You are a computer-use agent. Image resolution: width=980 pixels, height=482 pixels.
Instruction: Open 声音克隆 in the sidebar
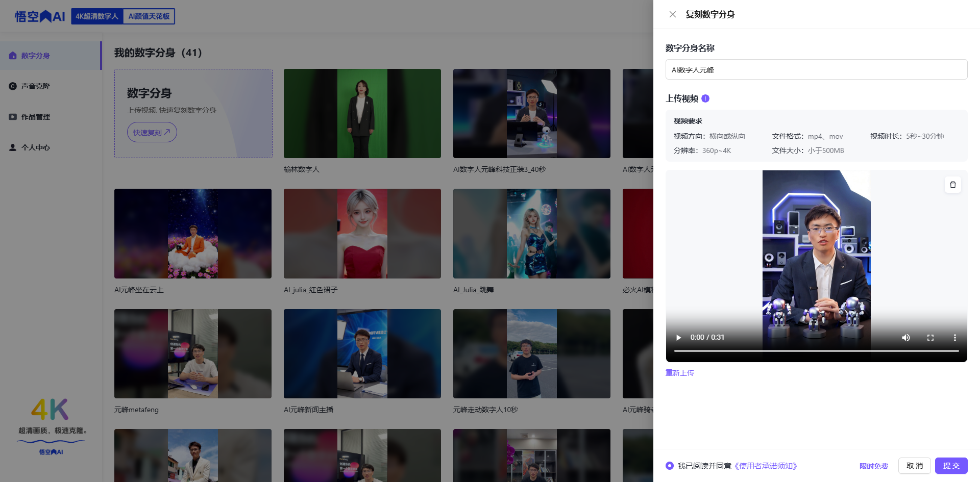[x=51, y=86]
